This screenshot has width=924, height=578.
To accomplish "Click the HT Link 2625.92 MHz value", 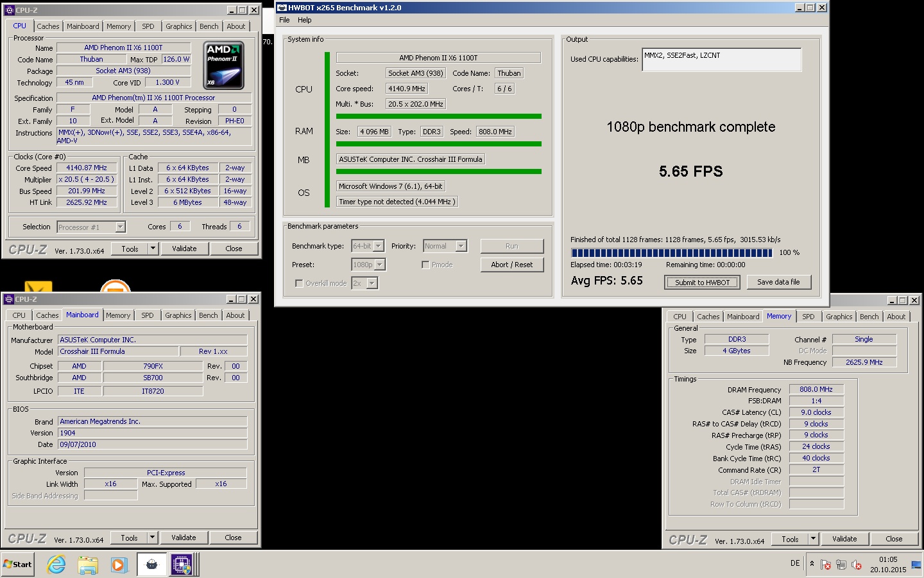I will [x=87, y=202].
